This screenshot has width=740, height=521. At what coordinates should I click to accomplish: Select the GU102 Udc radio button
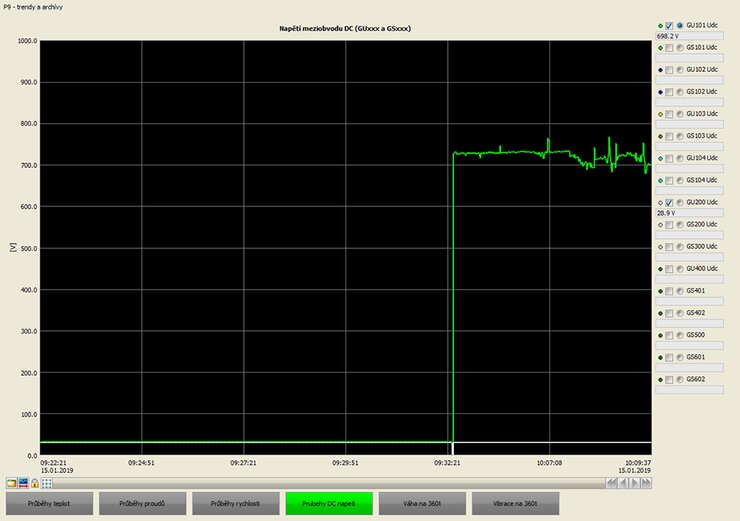coord(680,70)
